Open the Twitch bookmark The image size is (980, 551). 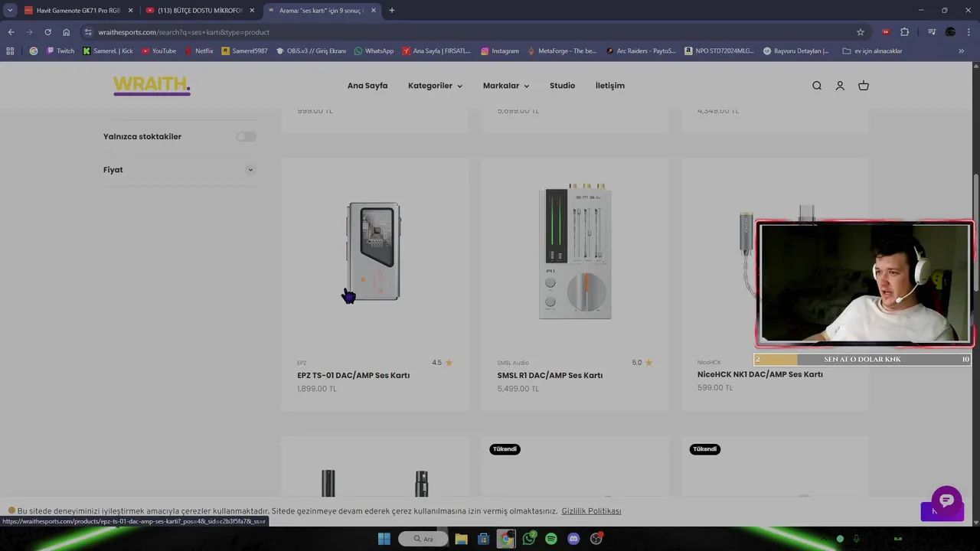tap(60, 51)
